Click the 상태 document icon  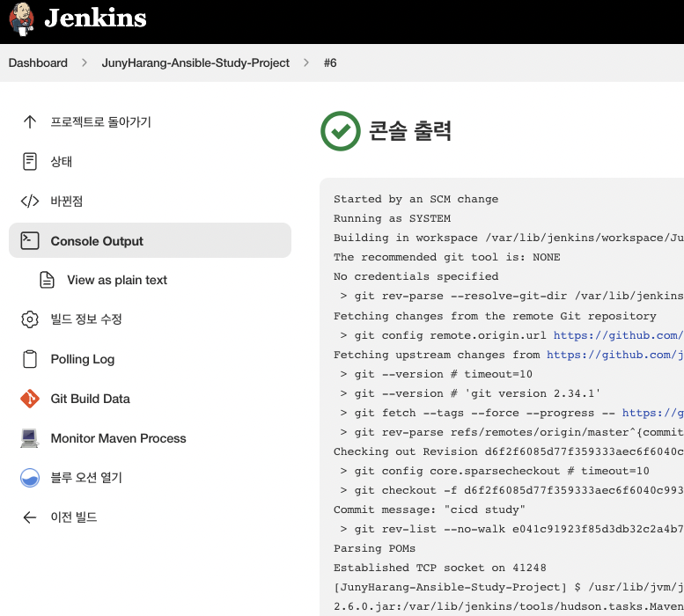(30, 161)
